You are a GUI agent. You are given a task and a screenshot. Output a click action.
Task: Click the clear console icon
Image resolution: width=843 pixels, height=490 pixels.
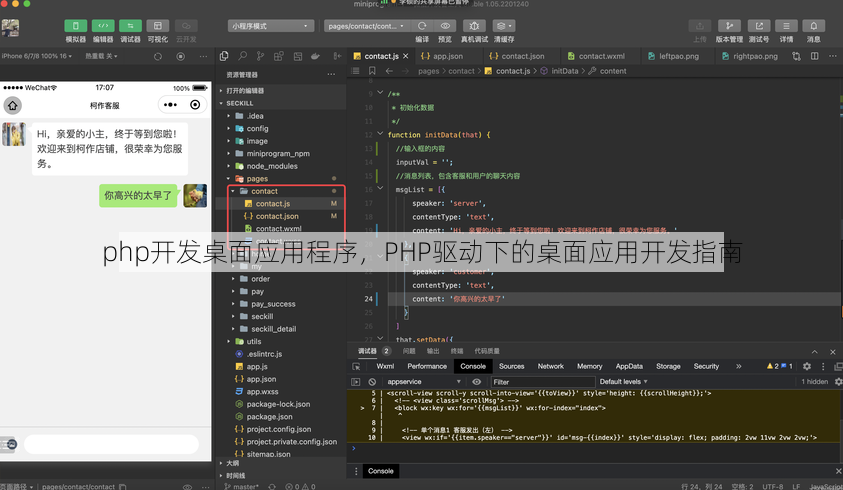click(372, 382)
